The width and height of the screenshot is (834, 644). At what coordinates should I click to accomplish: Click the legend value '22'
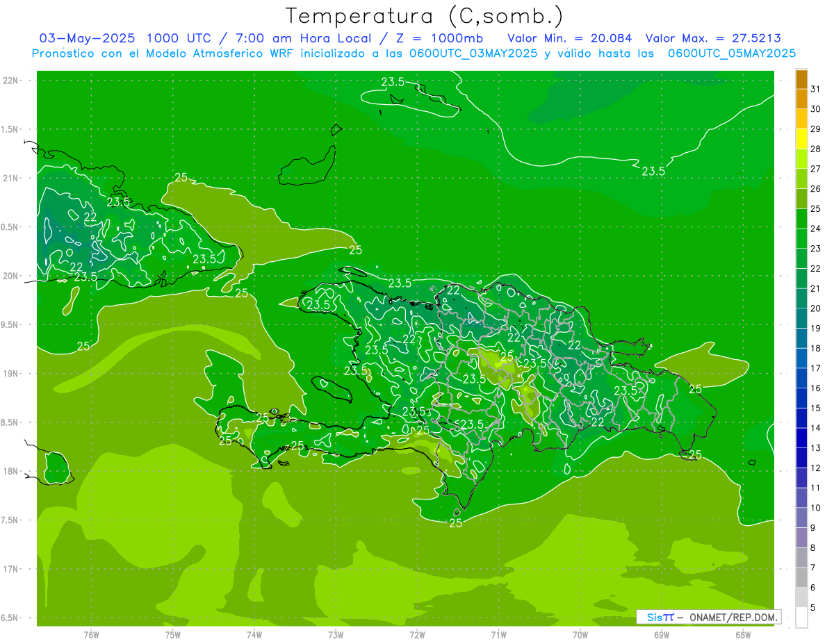click(815, 268)
